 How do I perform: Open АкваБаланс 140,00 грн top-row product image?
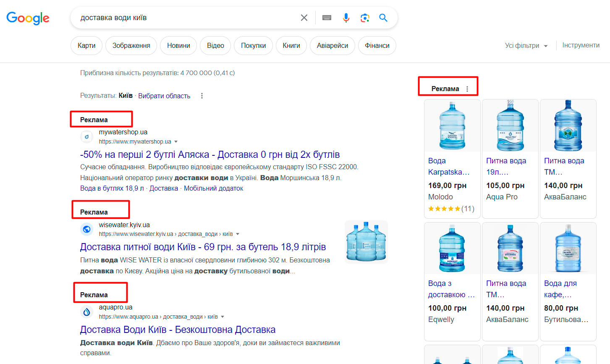coord(568,126)
